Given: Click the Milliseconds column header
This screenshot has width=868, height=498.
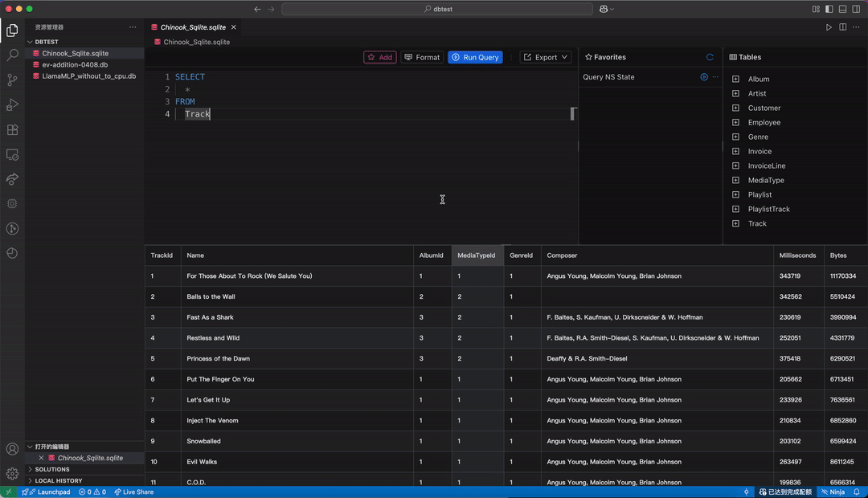Looking at the screenshot, I should click(x=798, y=255).
